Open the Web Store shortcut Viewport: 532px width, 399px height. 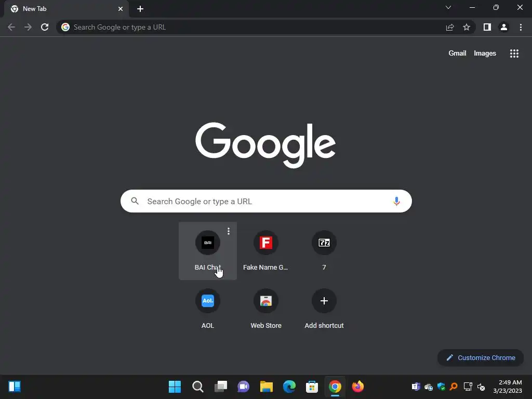pos(265,309)
